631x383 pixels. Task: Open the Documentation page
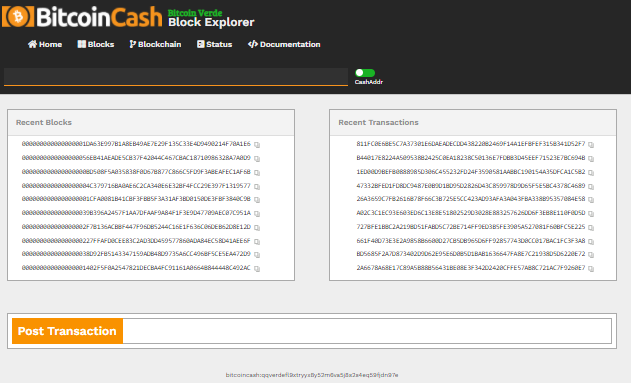click(284, 44)
